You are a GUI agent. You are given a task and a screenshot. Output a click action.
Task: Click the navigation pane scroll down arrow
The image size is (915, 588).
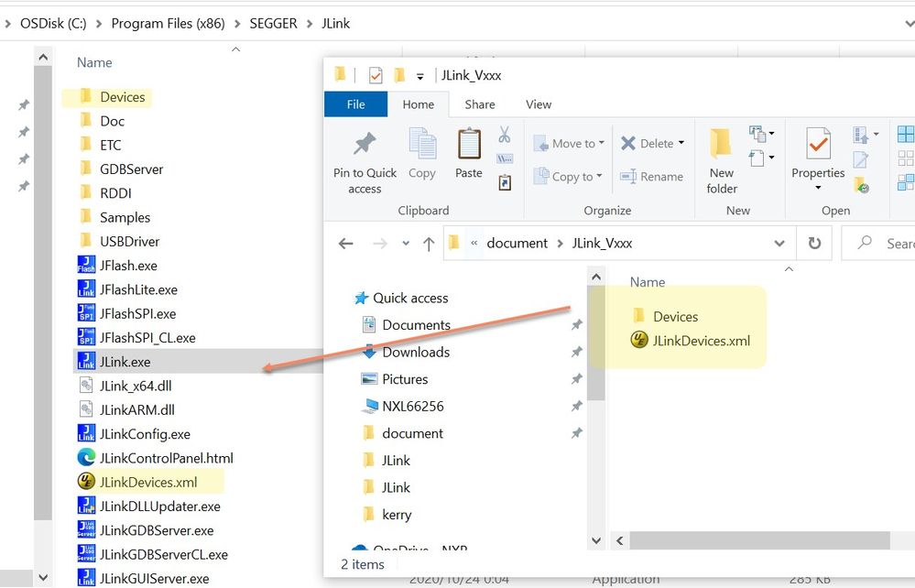[x=595, y=540]
